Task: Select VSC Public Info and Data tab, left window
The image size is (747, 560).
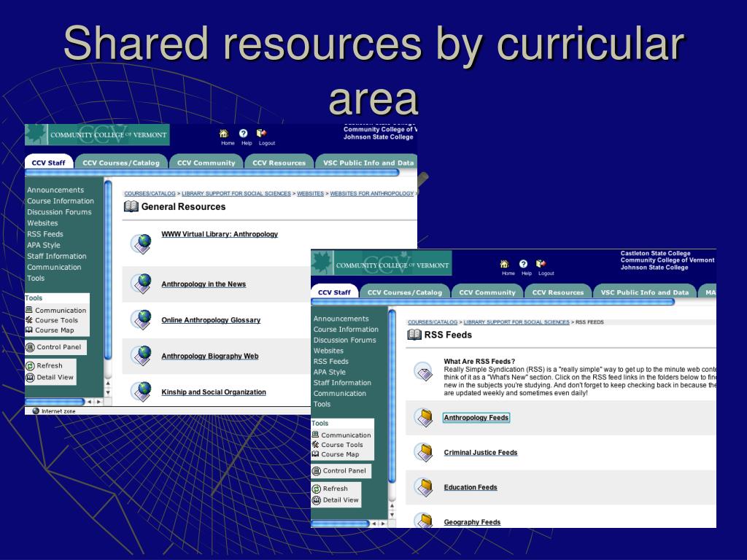Action: pos(367,163)
